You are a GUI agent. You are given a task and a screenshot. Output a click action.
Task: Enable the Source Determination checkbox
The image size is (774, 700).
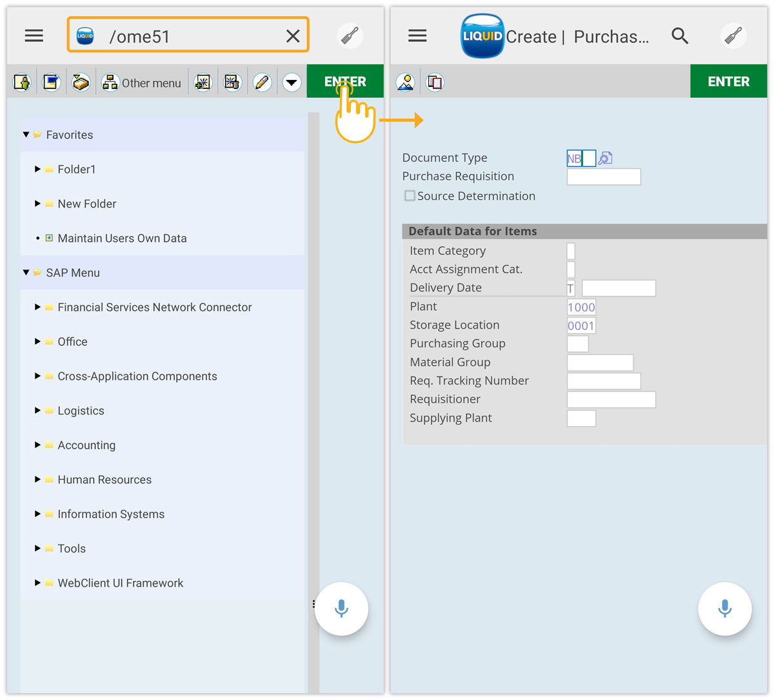(x=410, y=195)
